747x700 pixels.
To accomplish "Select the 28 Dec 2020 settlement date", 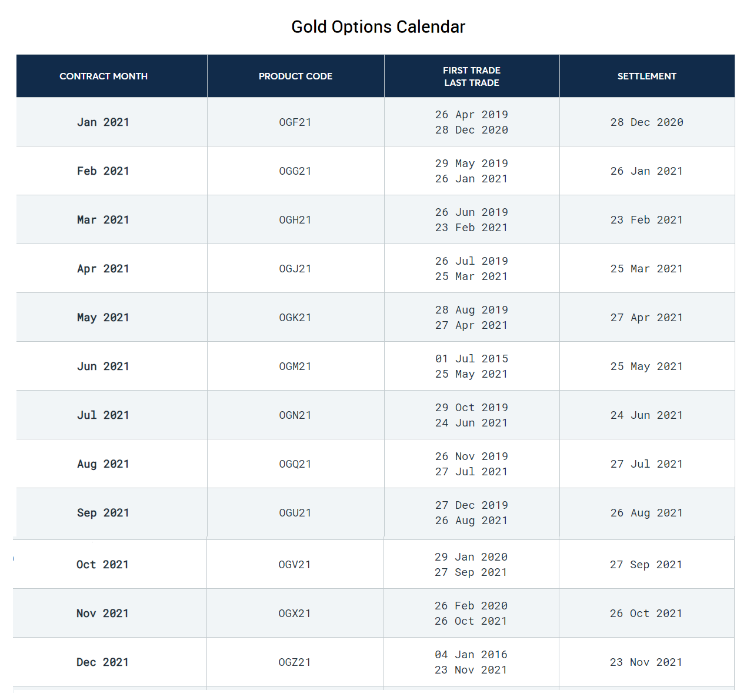I will (647, 122).
